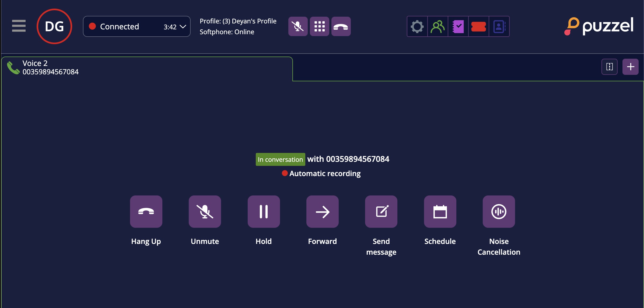Open the hamburger menu
The height and width of the screenshot is (308, 644).
click(19, 26)
